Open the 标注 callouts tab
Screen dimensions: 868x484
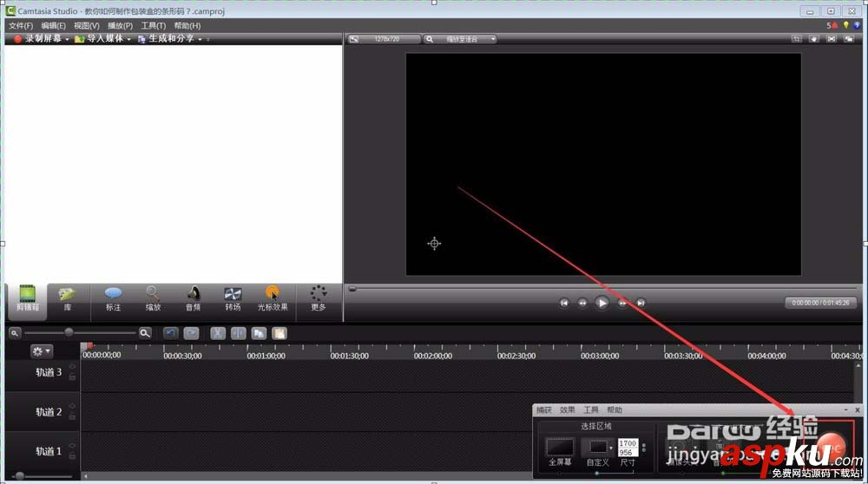(113, 298)
